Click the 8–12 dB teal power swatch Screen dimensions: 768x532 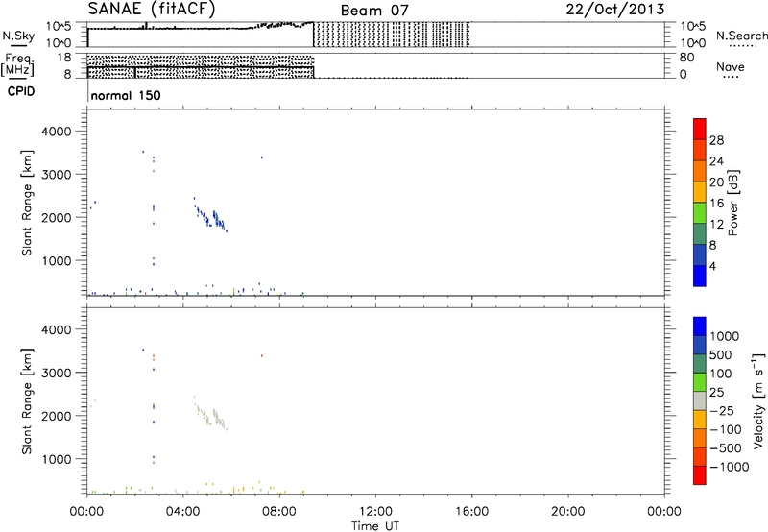pos(700,233)
